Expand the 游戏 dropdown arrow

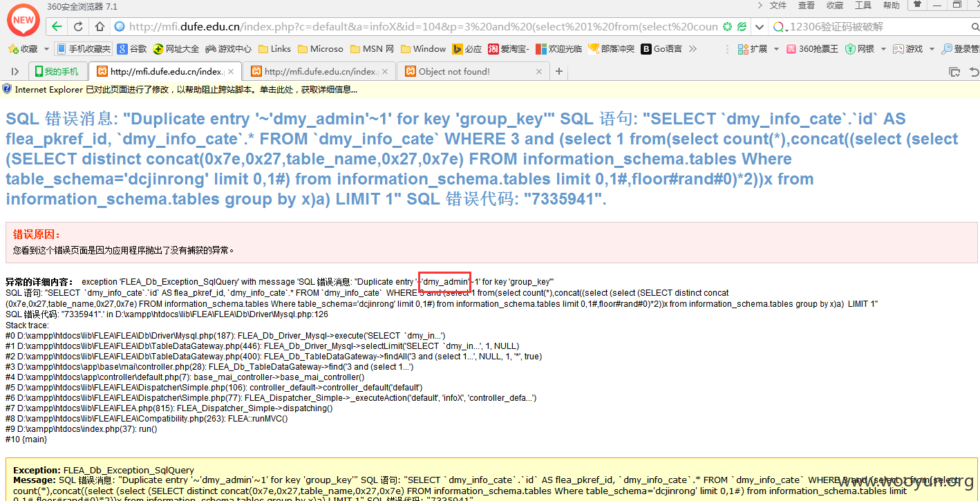click(932, 49)
